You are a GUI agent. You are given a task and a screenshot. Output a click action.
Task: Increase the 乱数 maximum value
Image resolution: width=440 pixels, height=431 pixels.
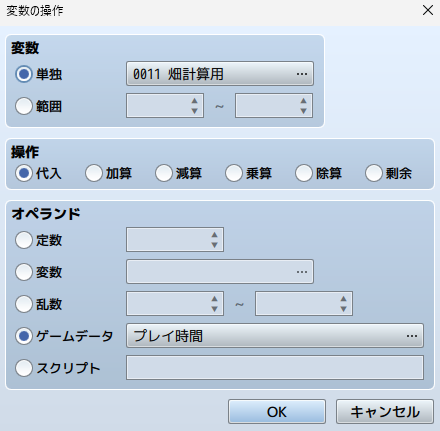pos(343,299)
